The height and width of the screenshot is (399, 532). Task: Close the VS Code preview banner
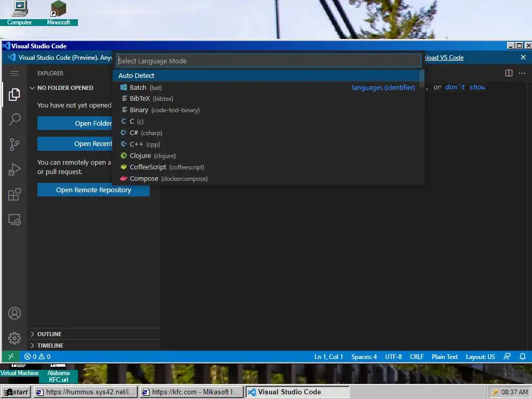point(523,57)
